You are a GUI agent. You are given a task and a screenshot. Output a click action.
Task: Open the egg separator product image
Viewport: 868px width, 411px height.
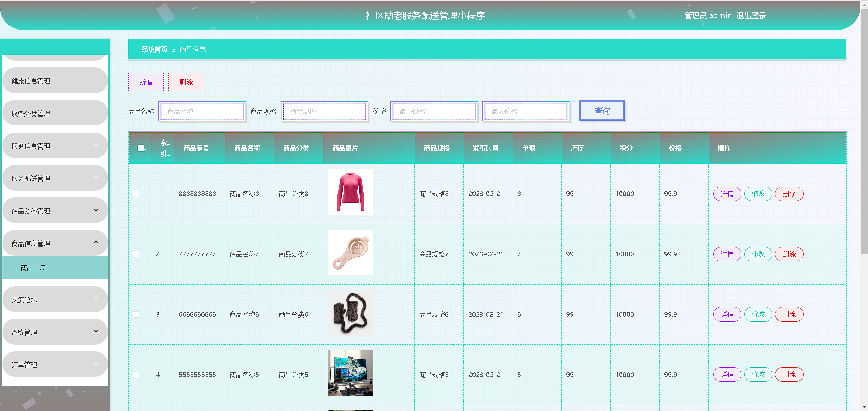350,253
